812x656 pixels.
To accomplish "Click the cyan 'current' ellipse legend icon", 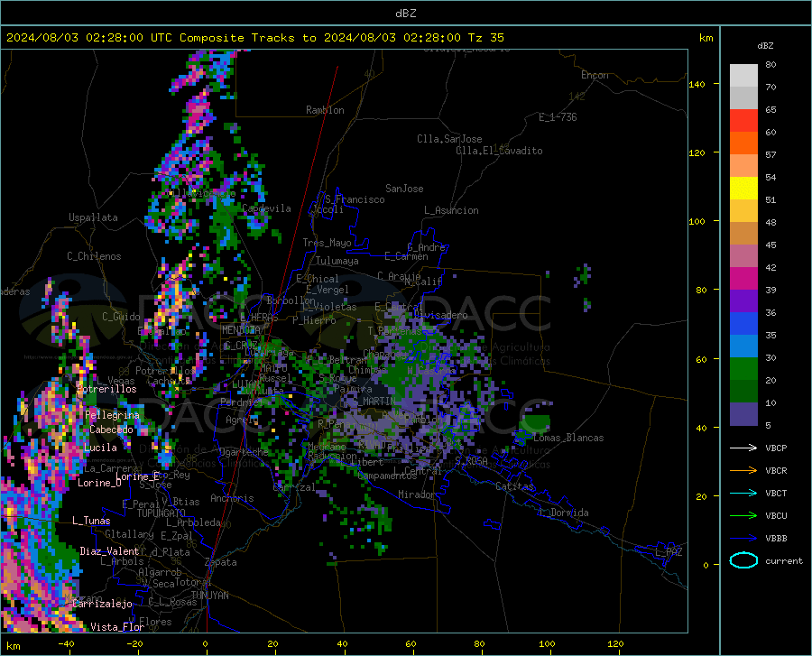I will coord(743,560).
